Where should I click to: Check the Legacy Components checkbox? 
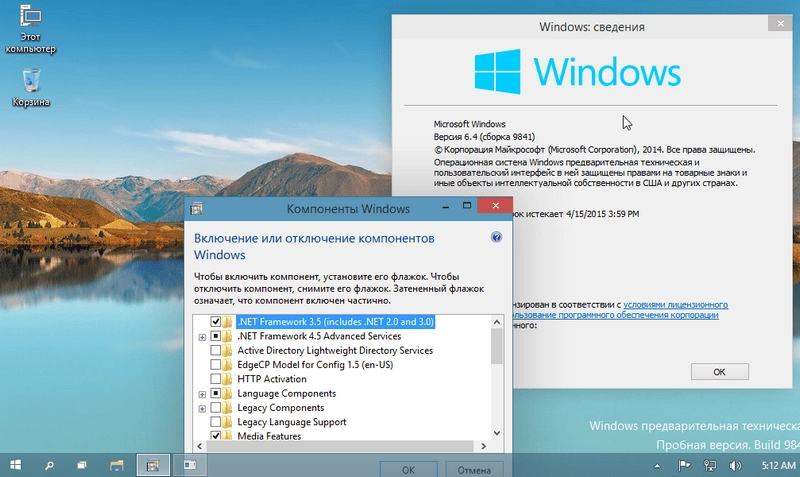pyautogui.click(x=215, y=408)
